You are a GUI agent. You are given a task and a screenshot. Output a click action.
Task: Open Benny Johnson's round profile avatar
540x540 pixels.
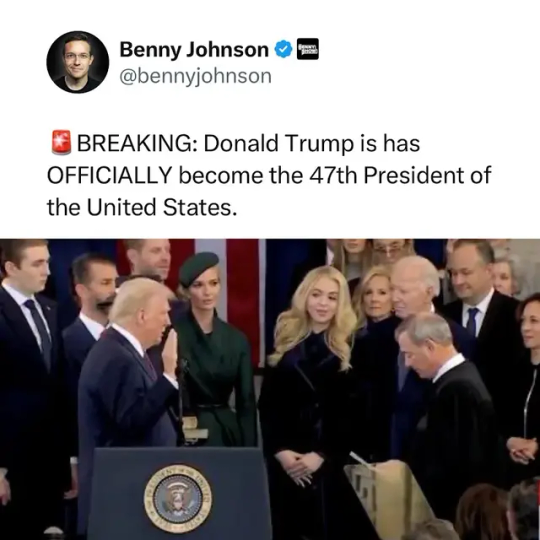[x=77, y=62]
